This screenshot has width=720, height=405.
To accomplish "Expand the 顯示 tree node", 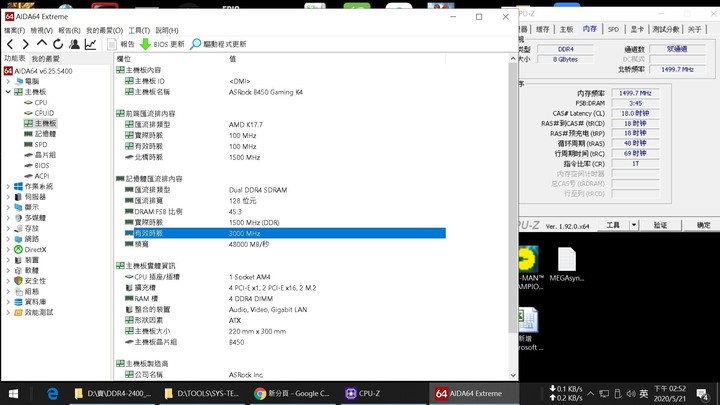I will 8,208.
